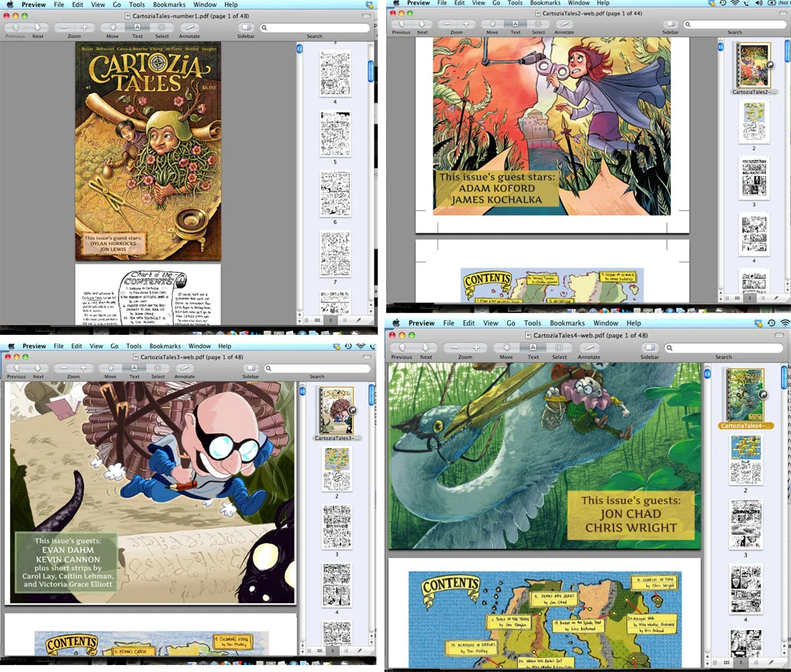Click document scrollbar thumb in CartoziaTales4-web.pdf window
Image resolution: width=791 pixels, height=672 pixels.
pyautogui.click(x=707, y=374)
